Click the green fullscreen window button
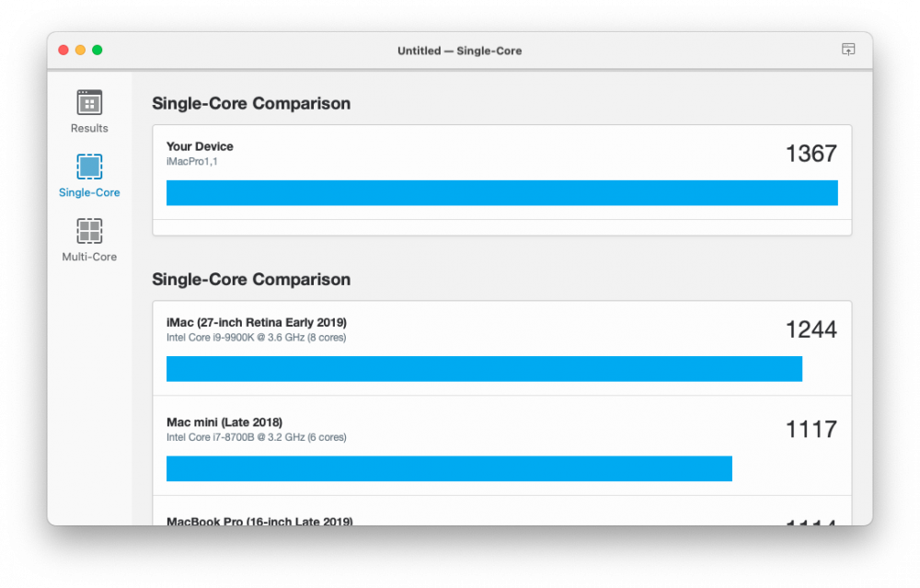920x588 pixels. coord(98,50)
